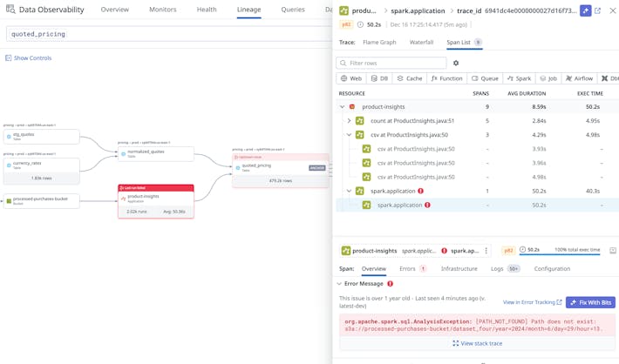
Task: Click View stack trace
Action: pos(477,343)
